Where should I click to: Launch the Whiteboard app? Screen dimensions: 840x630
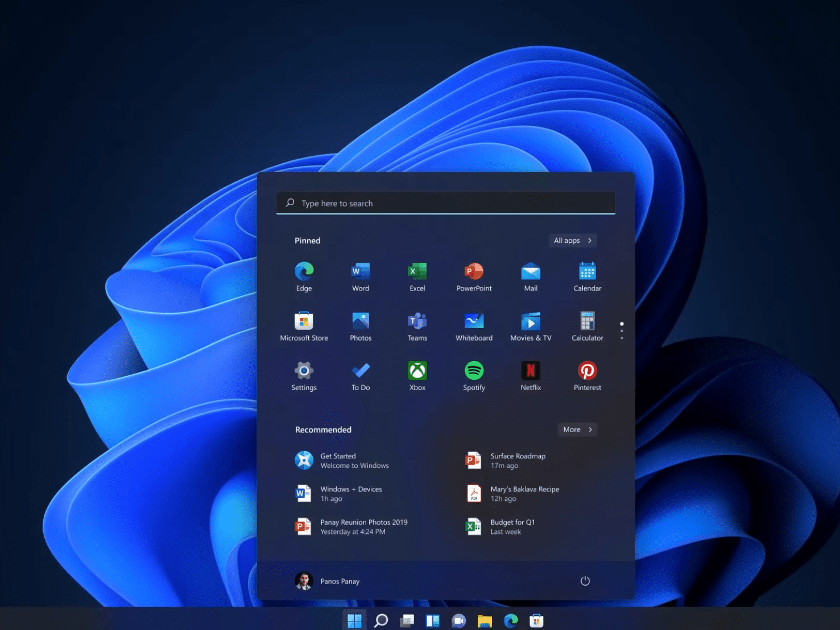click(x=474, y=326)
